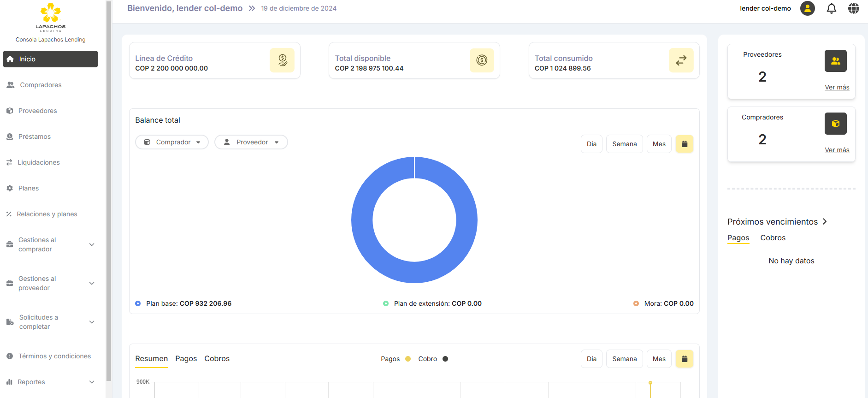
Task: Click the user profile avatar icon
Action: click(x=807, y=8)
